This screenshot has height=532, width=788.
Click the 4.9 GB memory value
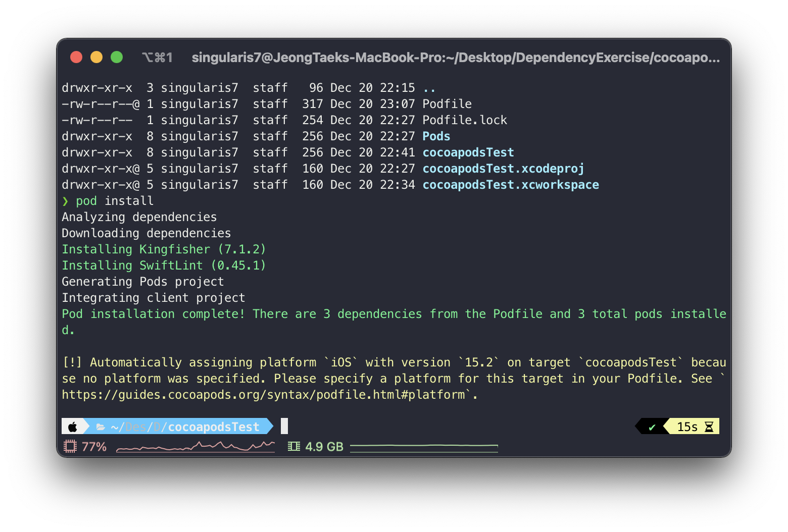324,447
